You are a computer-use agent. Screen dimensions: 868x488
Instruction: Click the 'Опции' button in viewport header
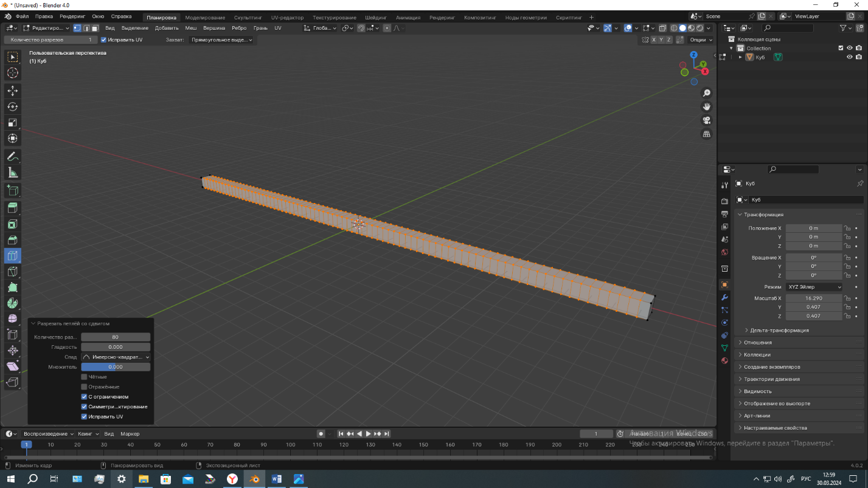[x=700, y=40]
